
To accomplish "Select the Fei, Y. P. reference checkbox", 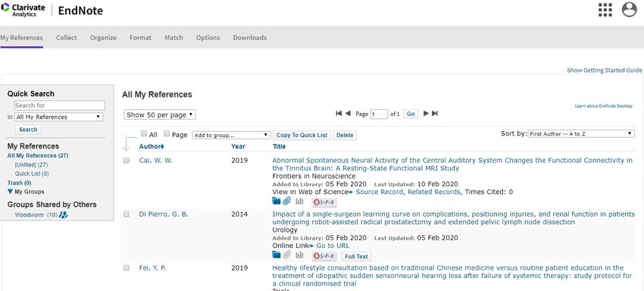I will click(127, 268).
